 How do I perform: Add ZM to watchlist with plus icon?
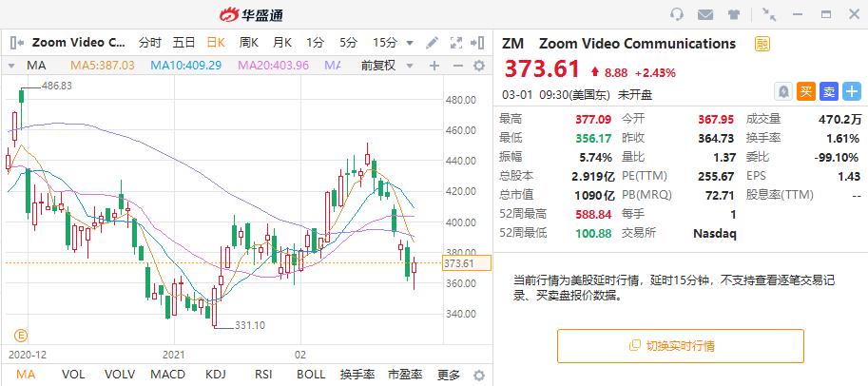pyautogui.click(x=852, y=92)
